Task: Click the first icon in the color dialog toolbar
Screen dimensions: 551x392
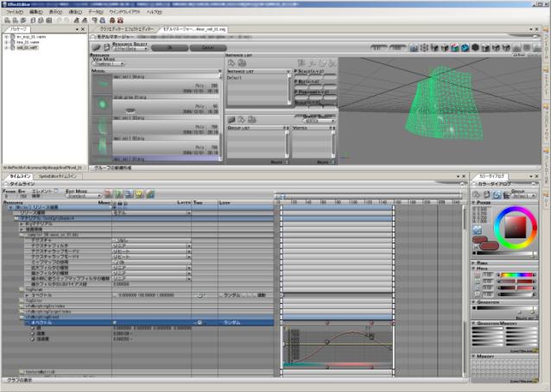Action: coord(478,196)
